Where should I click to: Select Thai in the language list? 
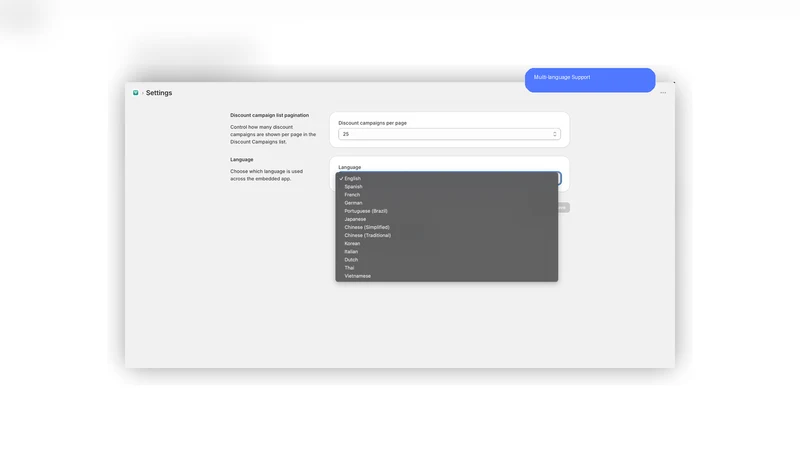point(446,268)
